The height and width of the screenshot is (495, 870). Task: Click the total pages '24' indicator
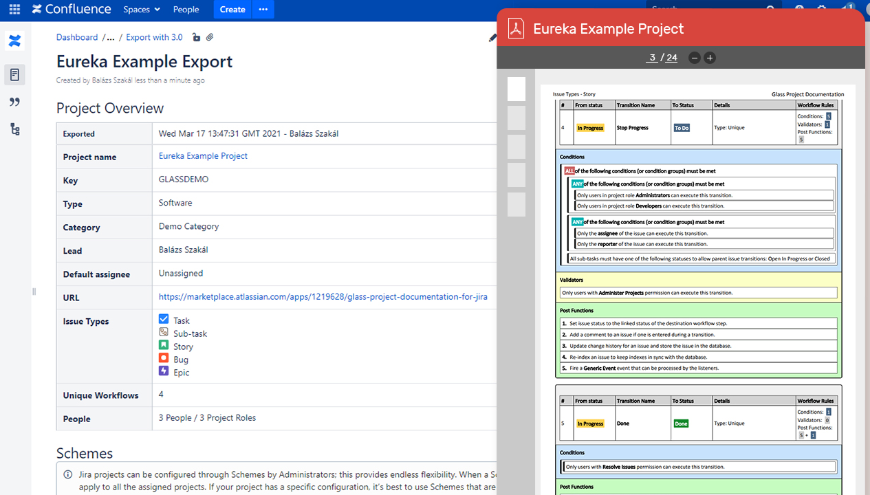click(x=671, y=58)
